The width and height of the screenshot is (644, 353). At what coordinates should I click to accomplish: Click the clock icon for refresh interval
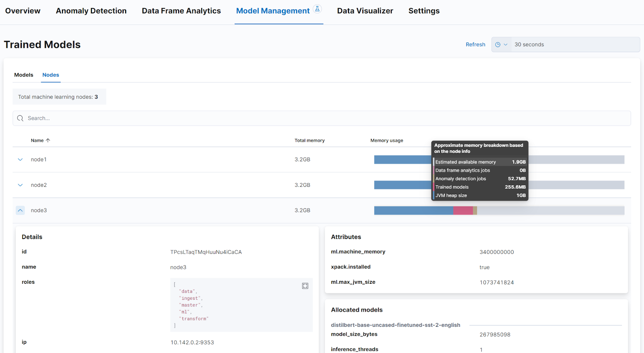(x=498, y=45)
